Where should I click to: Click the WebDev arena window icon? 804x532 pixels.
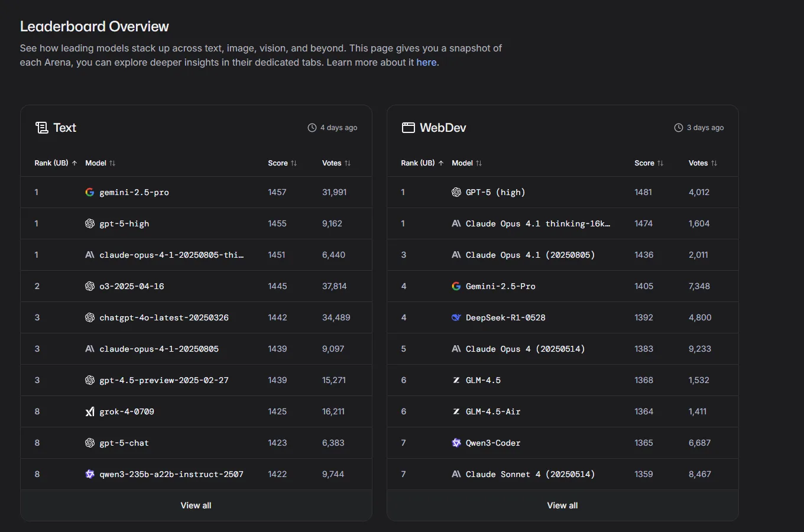click(x=408, y=128)
